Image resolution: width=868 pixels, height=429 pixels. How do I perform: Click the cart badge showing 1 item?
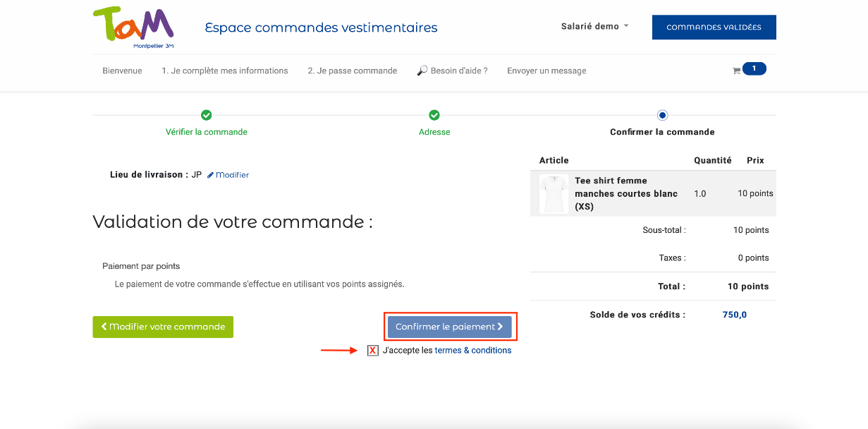754,68
